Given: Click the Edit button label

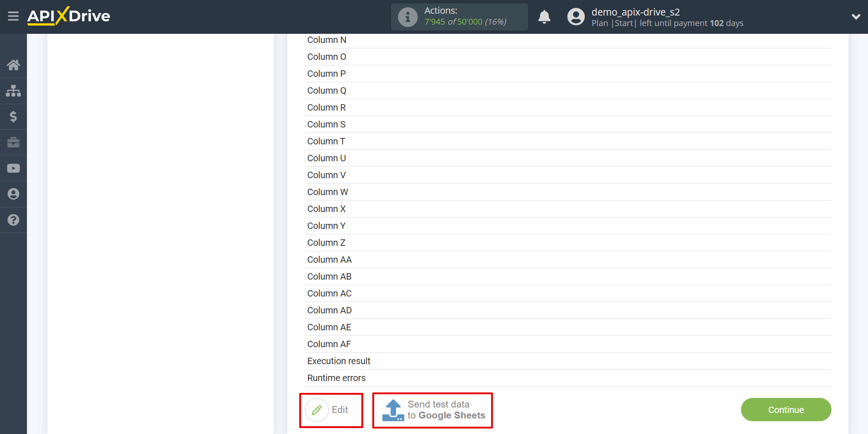Looking at the screenshot, I should pos(340,410).
